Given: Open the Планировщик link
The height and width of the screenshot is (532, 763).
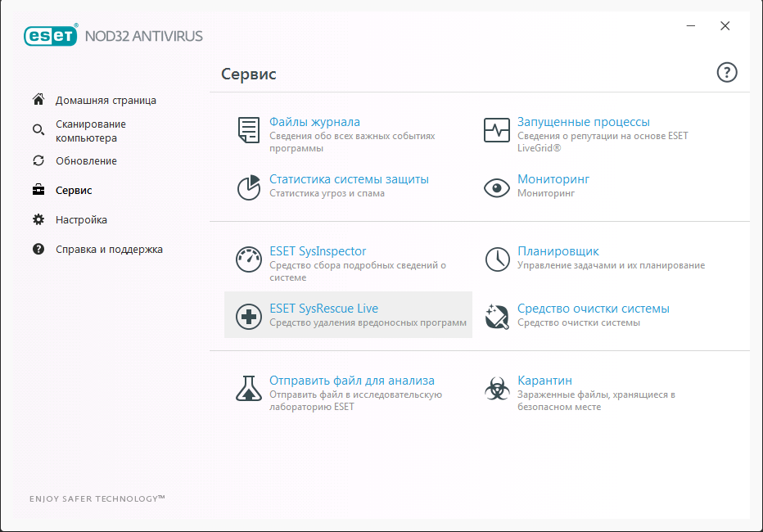Looking at the screenshot, I should [558, 251].
